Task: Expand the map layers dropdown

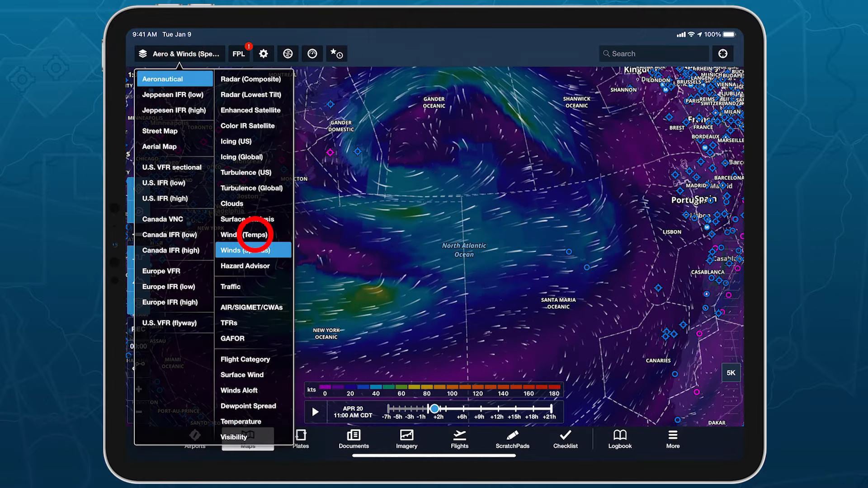Action: (179, 54)
